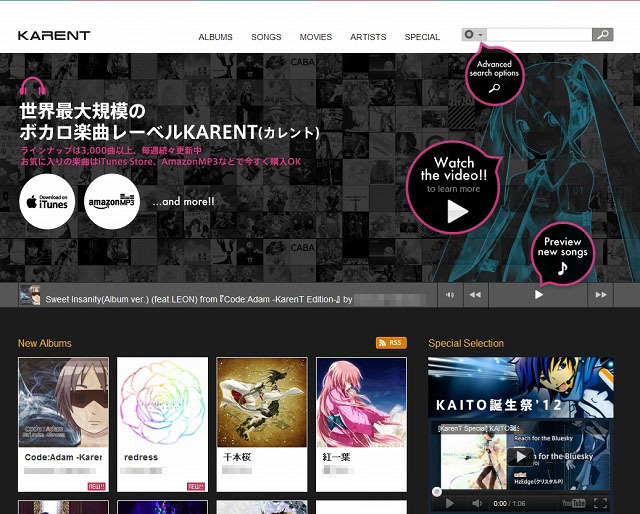The width and height of the screenshot is (640, 514).
Task: Open the ARTISTS page
Action: tap(368, 37)
